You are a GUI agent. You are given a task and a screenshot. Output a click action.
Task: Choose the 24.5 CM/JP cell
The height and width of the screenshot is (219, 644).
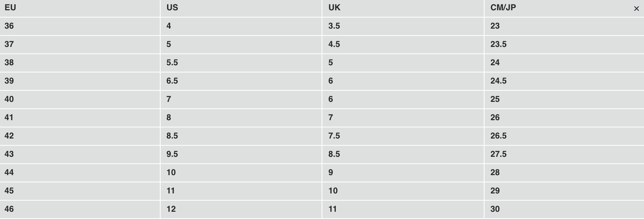coord(498,81)
